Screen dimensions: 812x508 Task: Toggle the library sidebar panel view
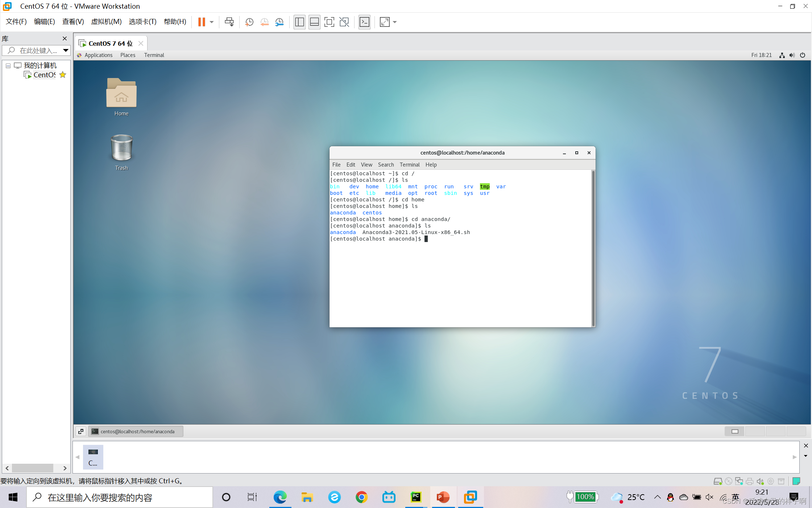[x=299, y=22]
